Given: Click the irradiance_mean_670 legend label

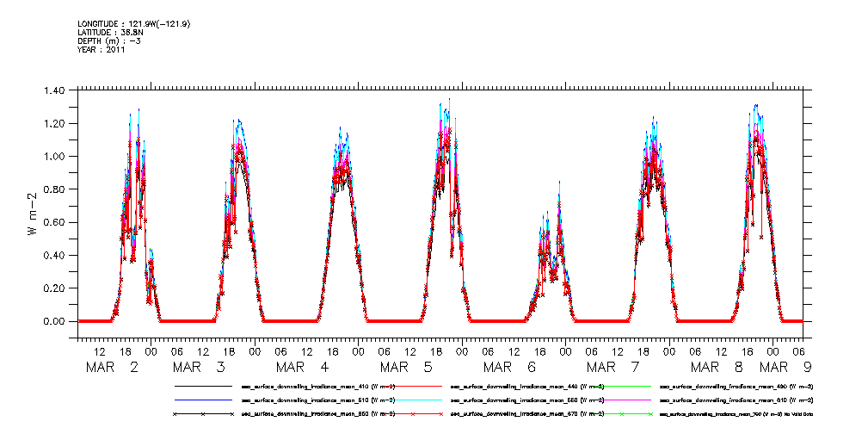Looking at the screenshot, I should point(527,414).
